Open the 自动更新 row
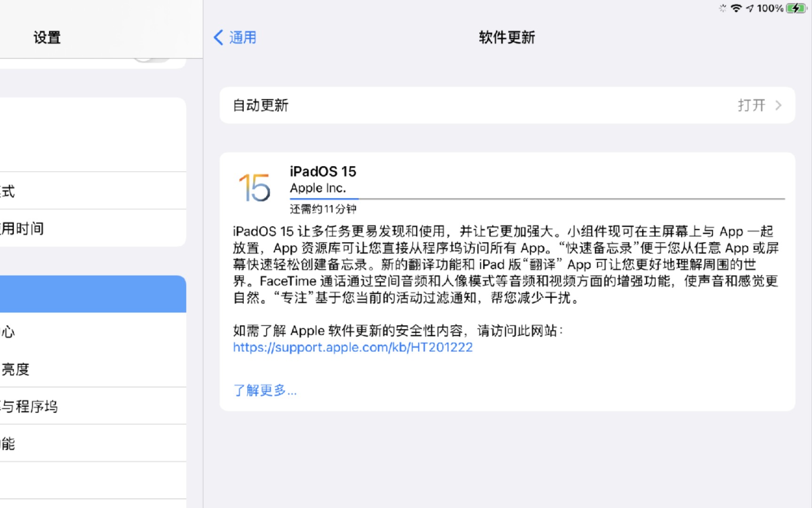 [x=507, y=105]
